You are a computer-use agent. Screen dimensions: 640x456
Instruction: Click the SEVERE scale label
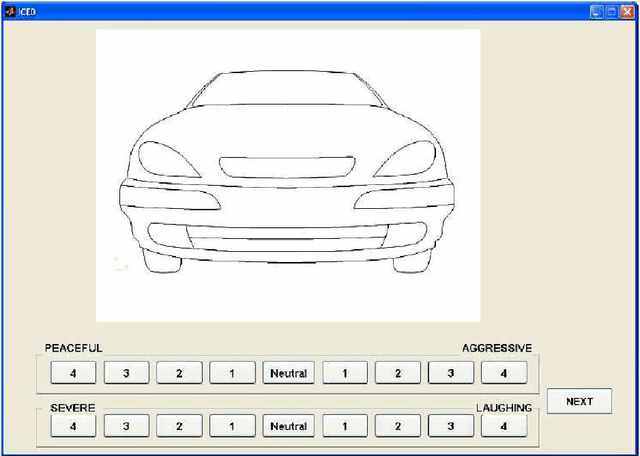tap(73, 408)
